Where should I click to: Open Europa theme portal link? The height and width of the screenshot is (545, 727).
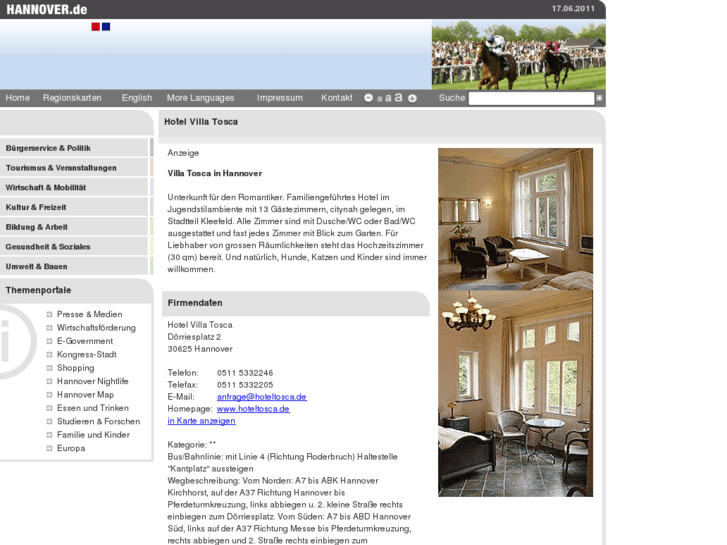pos(71,449)
